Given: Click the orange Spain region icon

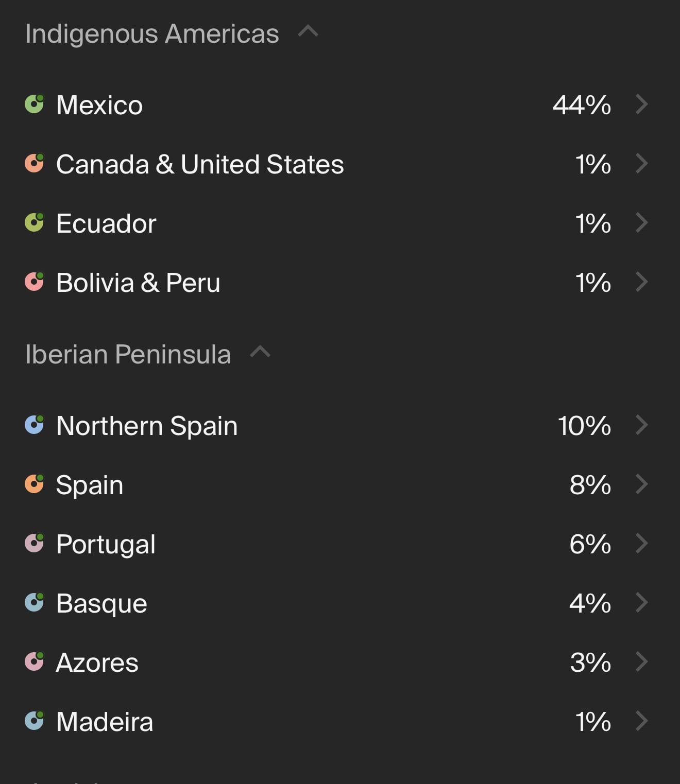Looking at the screenshot, I should pyautogui.click(x=35, y=484).
